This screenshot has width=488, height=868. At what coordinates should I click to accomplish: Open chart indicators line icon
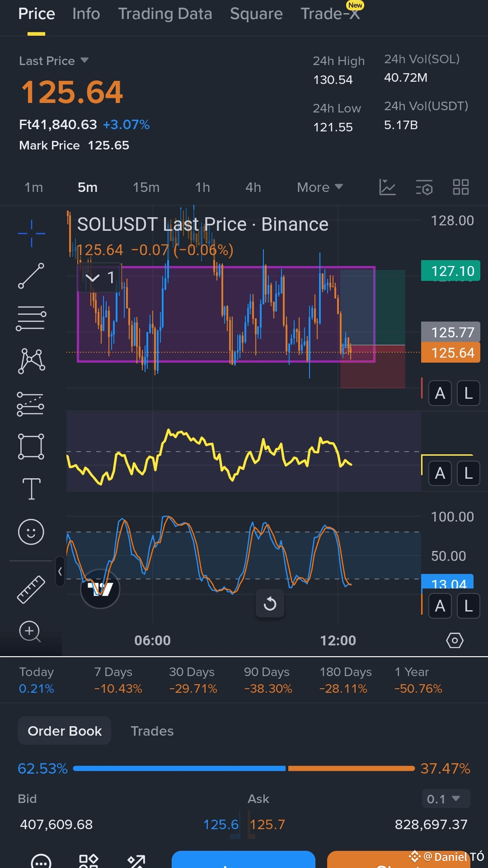click(x=387, y=187)
